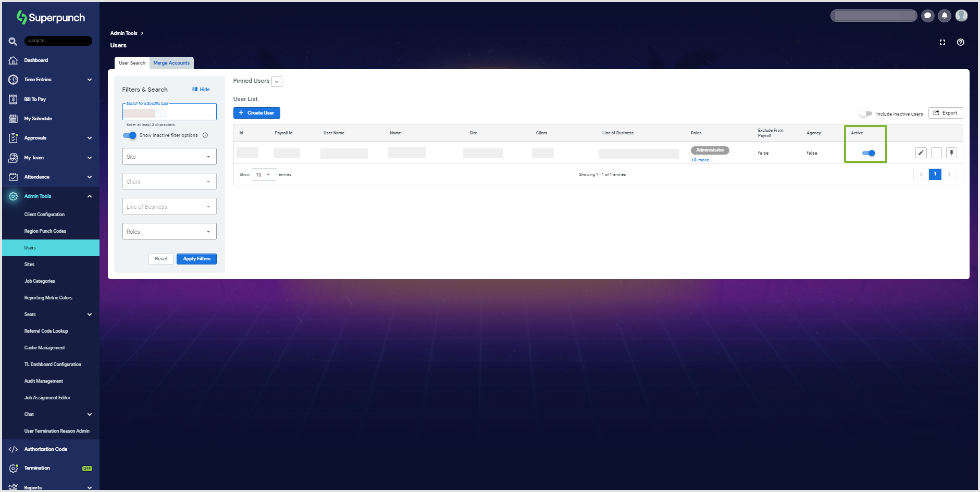Click the Create User button
Image resolution: width=980 pixels, height=492 pixels.
pyautogui.click(x=256, y=113)
